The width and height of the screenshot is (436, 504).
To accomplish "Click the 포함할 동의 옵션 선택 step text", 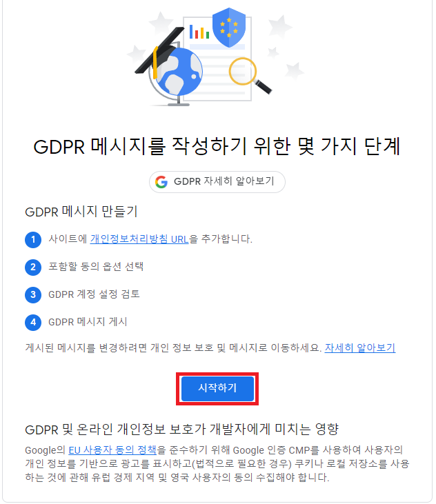I will [96, 266].
